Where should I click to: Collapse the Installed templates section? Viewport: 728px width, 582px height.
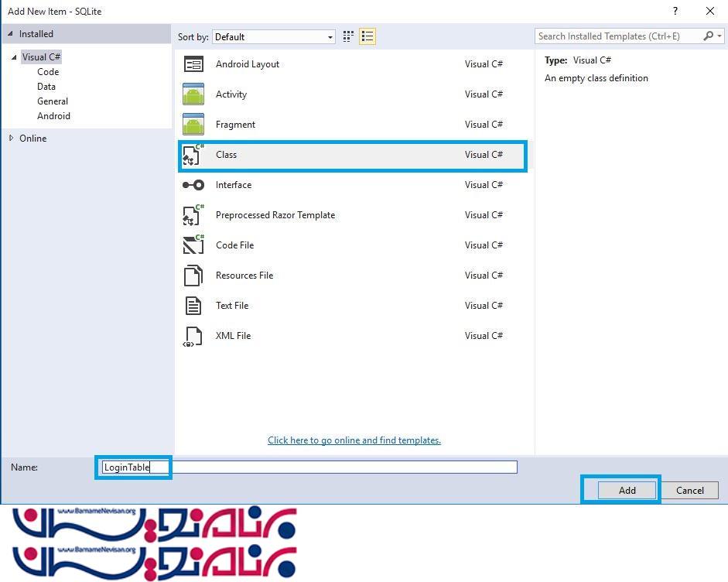[x=10, y=34]
